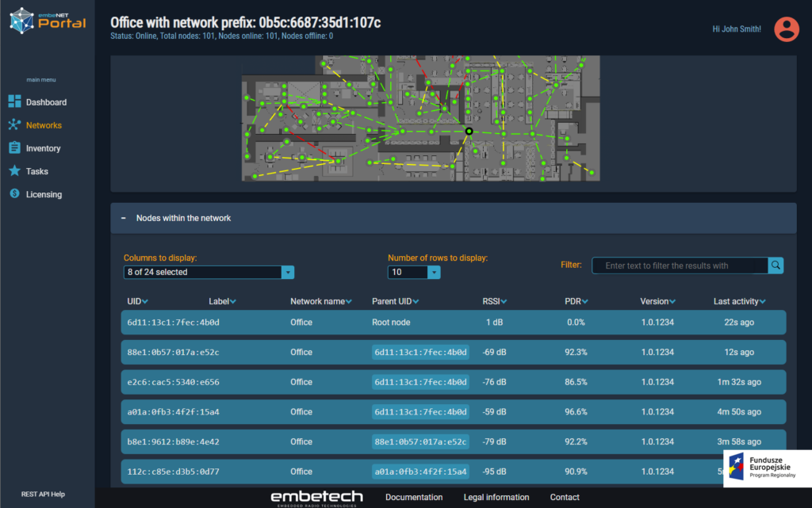Screen dimensions: 812x508
Task: Click the filter search magnifier icon
Action: pyautogui.click(x=776, y=265)
